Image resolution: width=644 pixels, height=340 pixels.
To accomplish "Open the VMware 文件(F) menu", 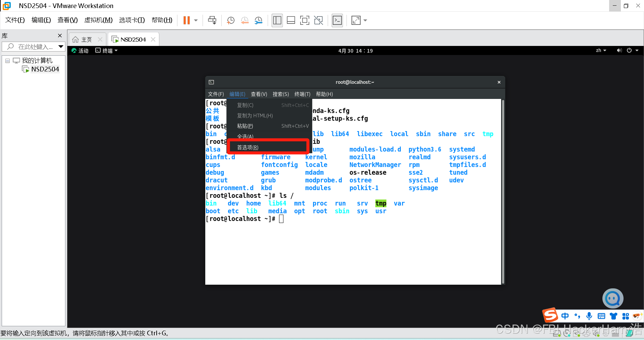I will pyautogui.click(x=15, y=20).
